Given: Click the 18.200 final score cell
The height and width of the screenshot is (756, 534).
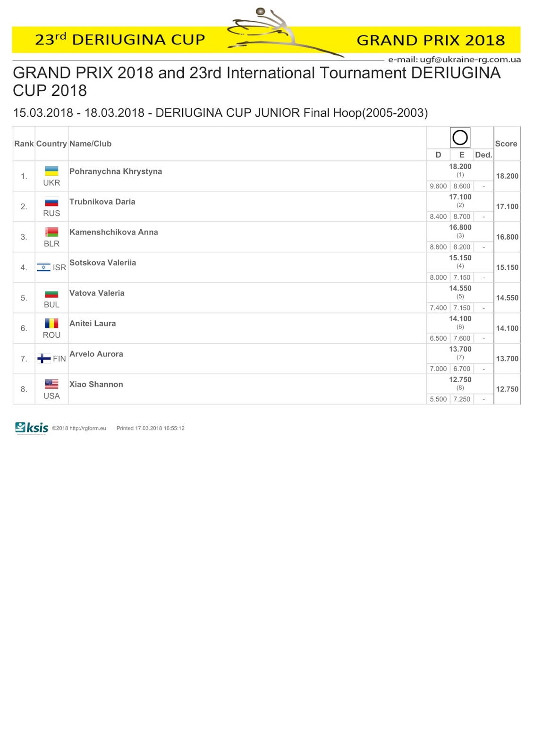Looking at the screenshot, I should pyautogui.click(x=507, y=176).
